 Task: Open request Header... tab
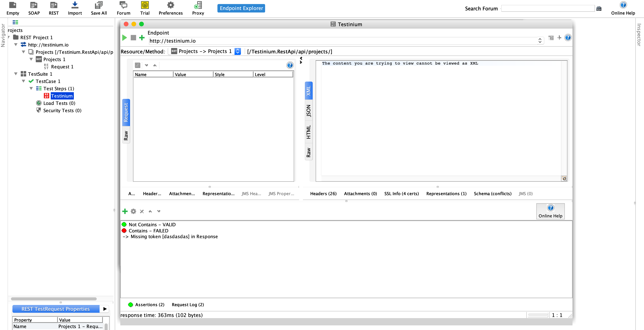point(152,194)
